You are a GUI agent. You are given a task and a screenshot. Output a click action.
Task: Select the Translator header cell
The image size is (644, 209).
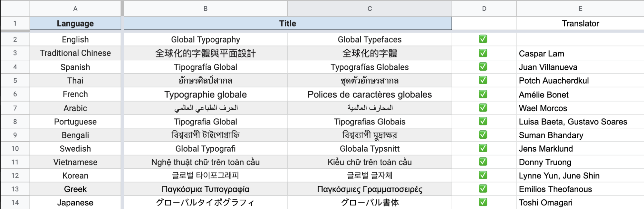coord(580,23)
